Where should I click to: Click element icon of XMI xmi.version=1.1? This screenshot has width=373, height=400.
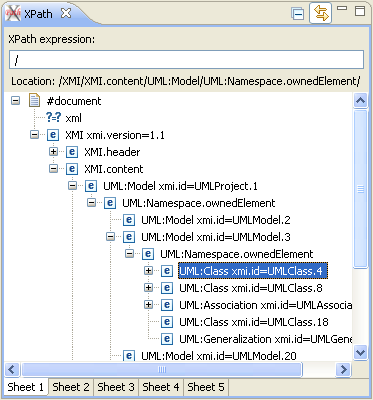(x=53, y=135)
